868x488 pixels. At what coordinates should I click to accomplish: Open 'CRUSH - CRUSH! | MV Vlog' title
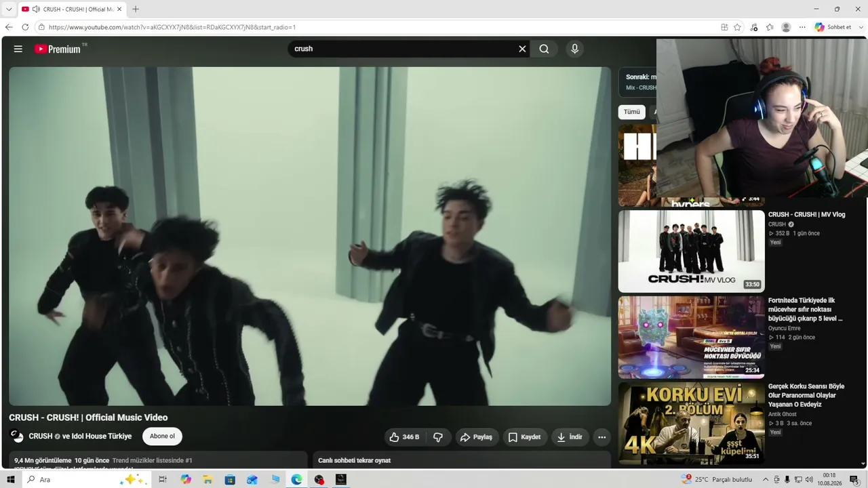806,215
